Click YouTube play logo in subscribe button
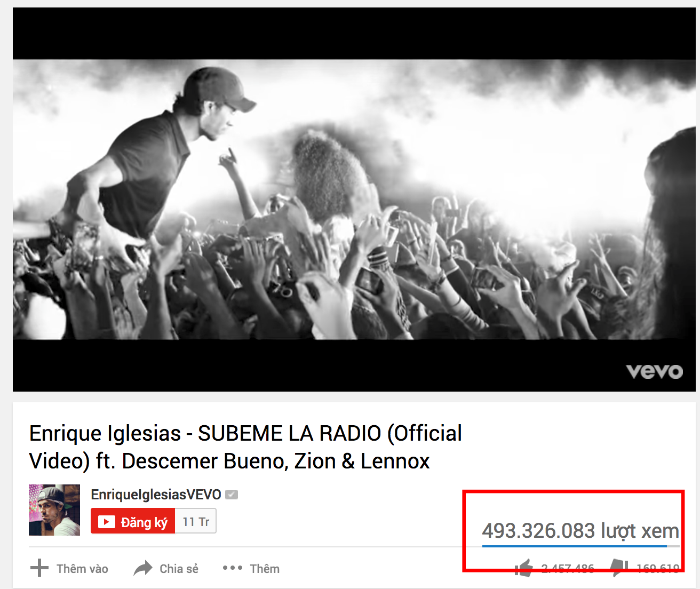Screen dimensions: 700x589 (106, 522)
